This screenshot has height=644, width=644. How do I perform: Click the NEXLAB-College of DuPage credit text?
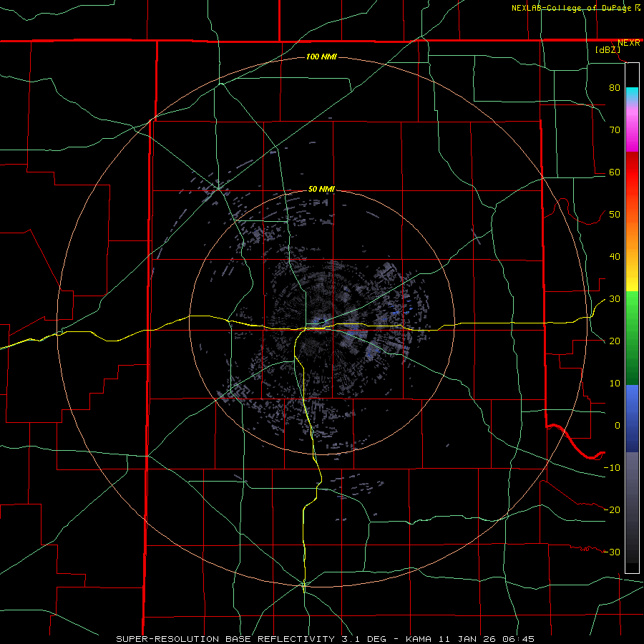[572, 8]
